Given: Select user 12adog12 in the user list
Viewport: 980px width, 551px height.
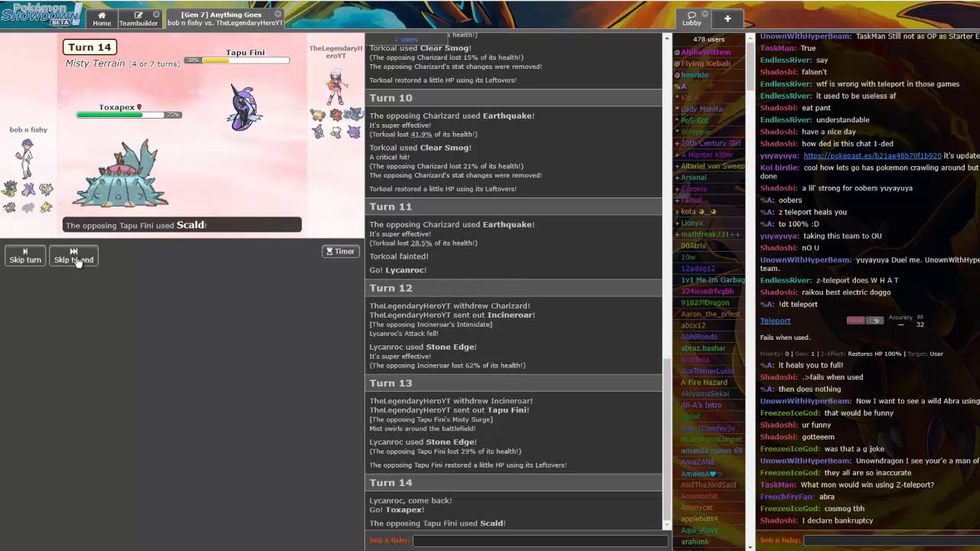Looking at the screenshot, I should coord(697,269).
